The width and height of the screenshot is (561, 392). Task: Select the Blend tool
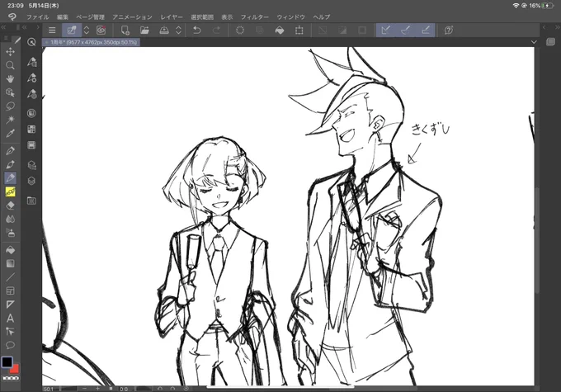tap(11, 219)
